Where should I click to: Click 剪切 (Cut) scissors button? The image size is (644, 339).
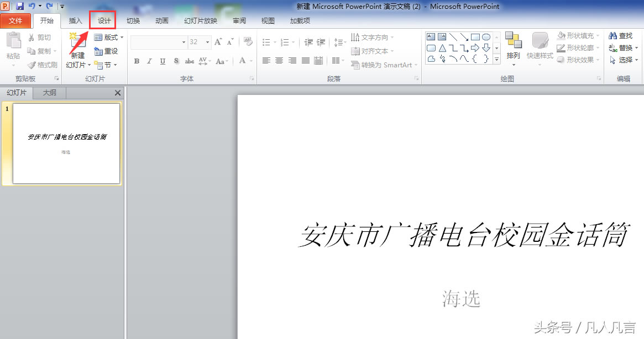[x=39, y=38]
